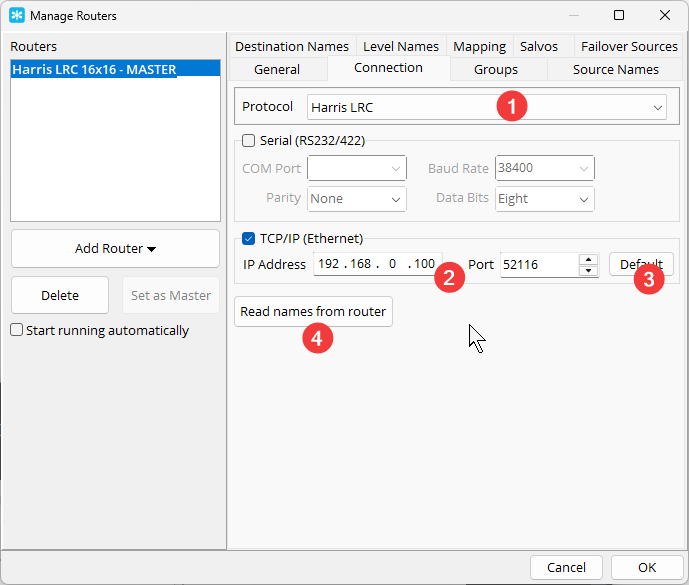Uncheck the TCP/IP (Ethernet) checkbox
This screenshot has height=585, width=689.
[x=248, y=239]
